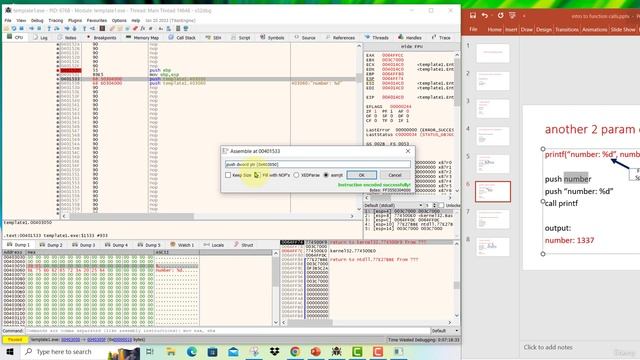Click PowerPoint start-from-beginning icon
Viewport: 640px width, 360px height.
coord(512,16)
